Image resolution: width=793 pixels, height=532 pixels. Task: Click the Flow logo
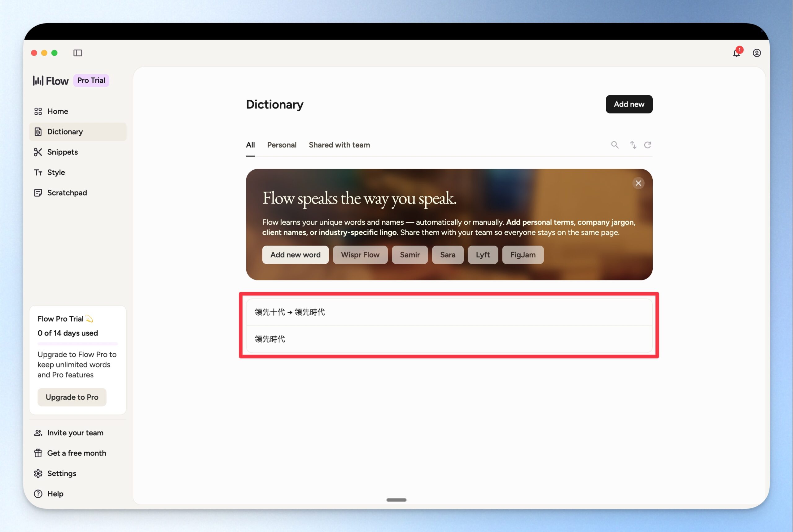[x=50, y=81]
